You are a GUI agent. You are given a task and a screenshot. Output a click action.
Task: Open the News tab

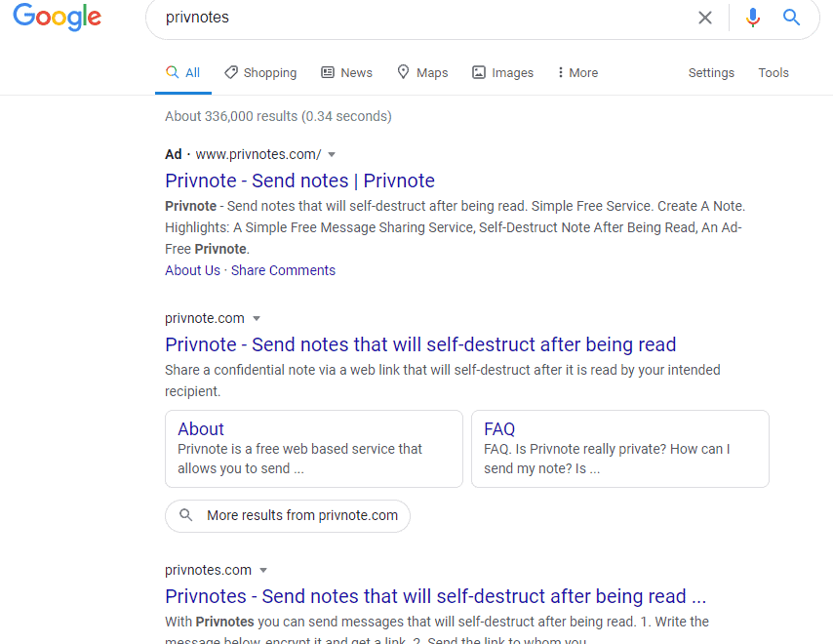point(346,73)
